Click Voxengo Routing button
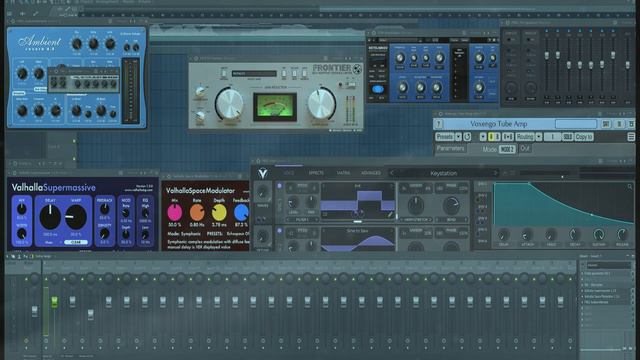The width and height of the screenshot is (640, 360). coord(524,137)
